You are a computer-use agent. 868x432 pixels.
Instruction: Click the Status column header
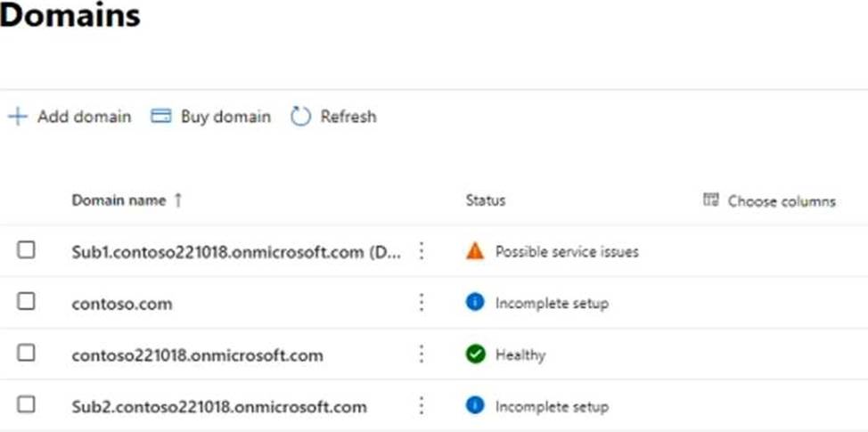(x=486, y=200)
